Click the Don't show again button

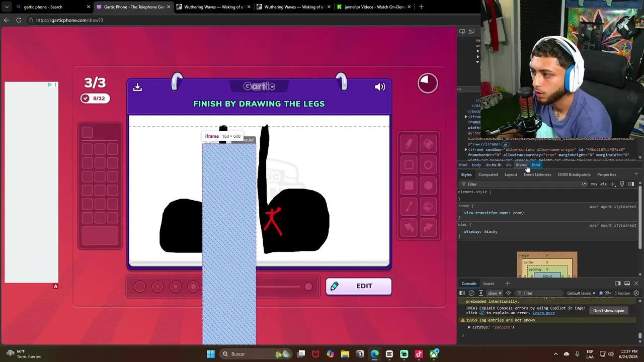tap(608, 311)
